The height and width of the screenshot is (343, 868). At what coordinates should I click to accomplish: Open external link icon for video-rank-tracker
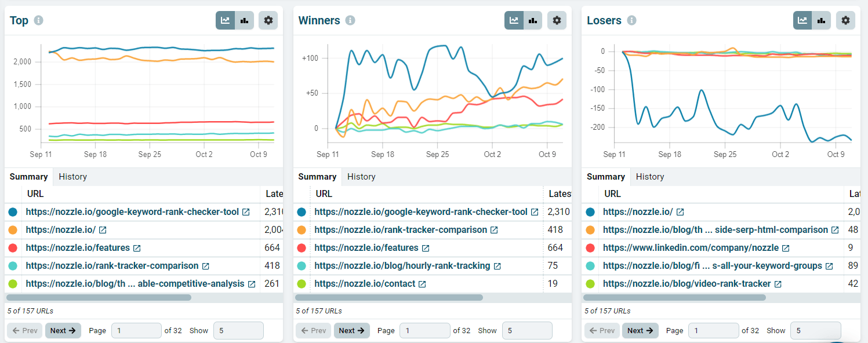pos(778,284)
